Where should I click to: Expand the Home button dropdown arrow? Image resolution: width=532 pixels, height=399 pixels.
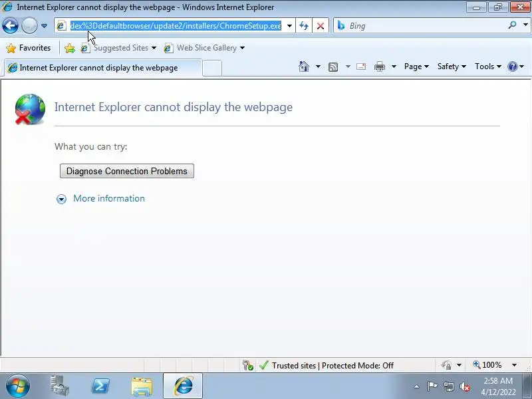[318, 66]
